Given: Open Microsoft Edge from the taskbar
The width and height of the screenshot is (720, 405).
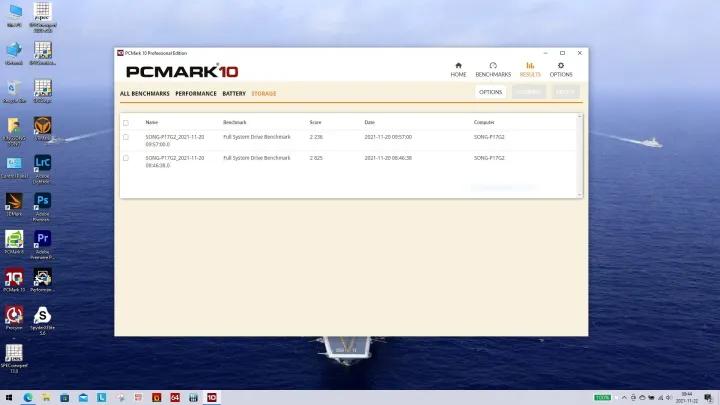Looking at the screenshot, I should [x=28, y=398].
